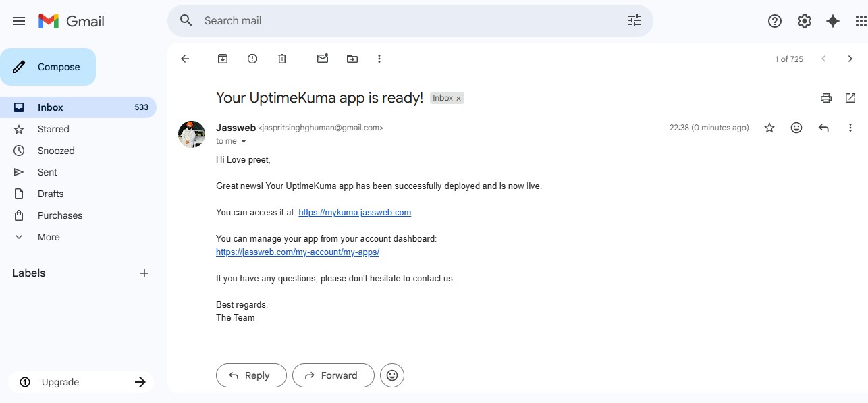Image resolution: width=868 pixels, height=403 pixels.
Task: Open the Support help icon
Action: (x=775, y=21)
